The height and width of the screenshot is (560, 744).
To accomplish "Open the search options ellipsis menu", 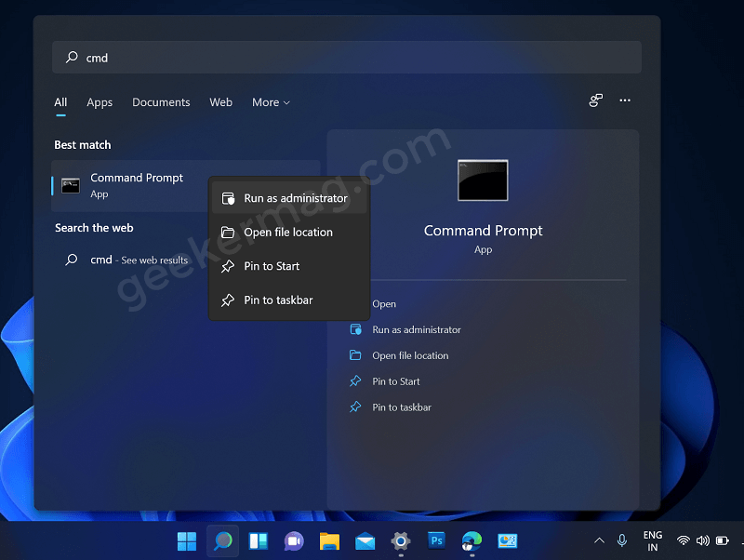I will [x=625, y=100].
